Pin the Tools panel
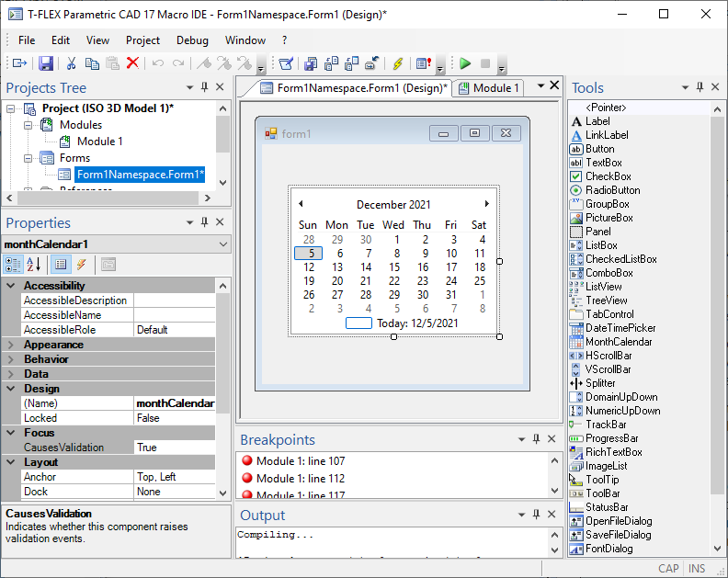The width and height of the screenshot is (728, 578). [x=700, y=87]
